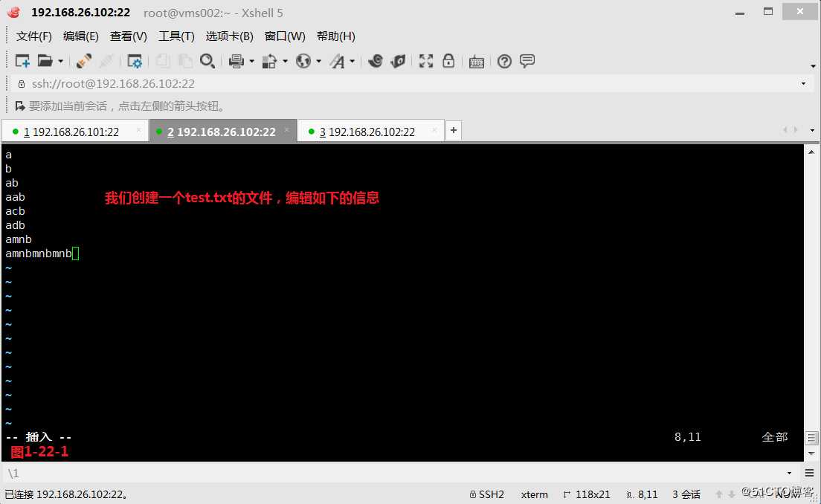Select active tab 2 192.168.26.102:22
Image resolution: width=821 pixels, height=504 pixels.
pos(222,132)
